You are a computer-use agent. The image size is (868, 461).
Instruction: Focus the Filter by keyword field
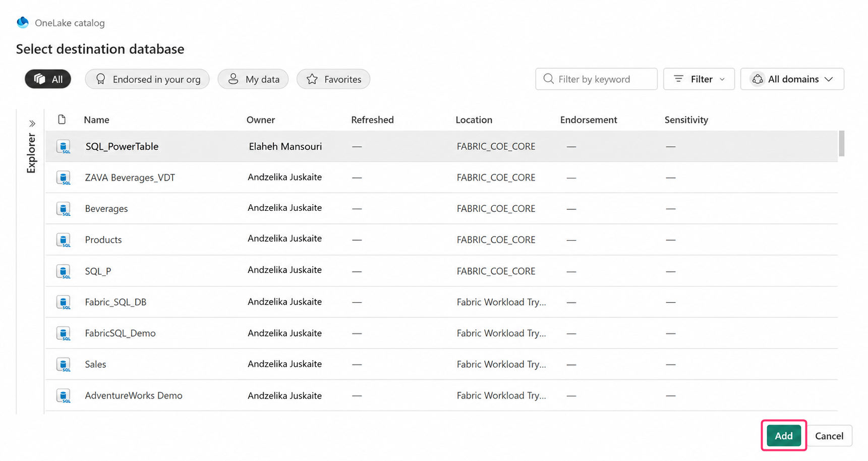(596, 79)
